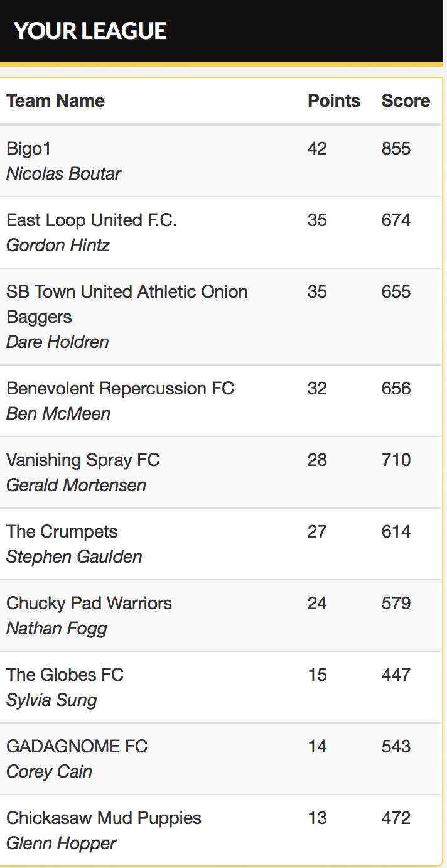Click the Score column header
Image resolution: width=447 pixels, height=868 pixels.
(x=406, y=100)
